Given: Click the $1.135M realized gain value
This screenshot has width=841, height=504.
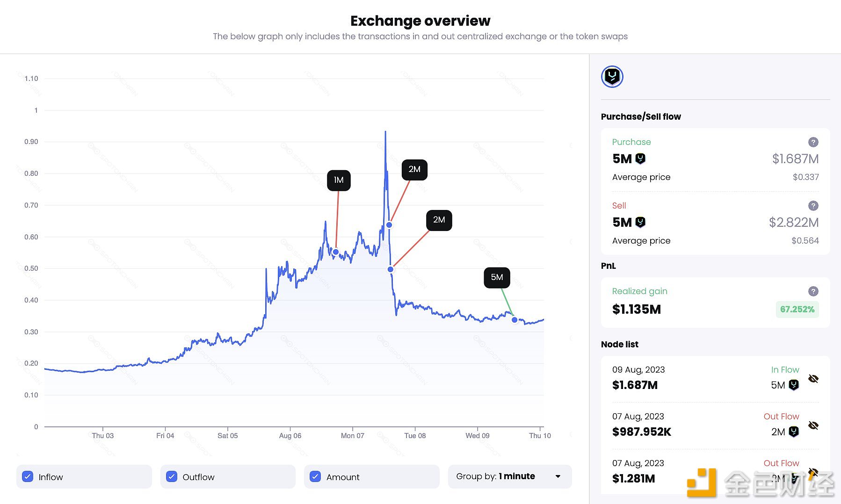Looking at the screenshot, I should [x=636, y=310].
